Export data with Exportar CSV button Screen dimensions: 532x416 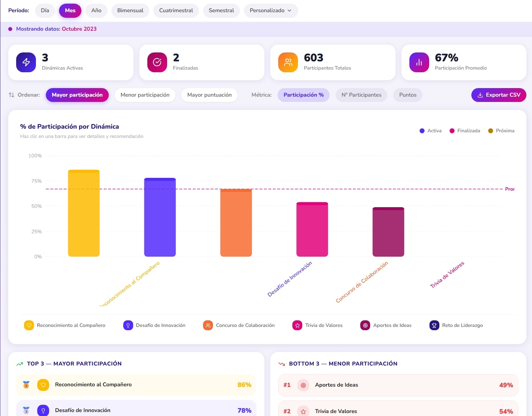click(499, 95)
